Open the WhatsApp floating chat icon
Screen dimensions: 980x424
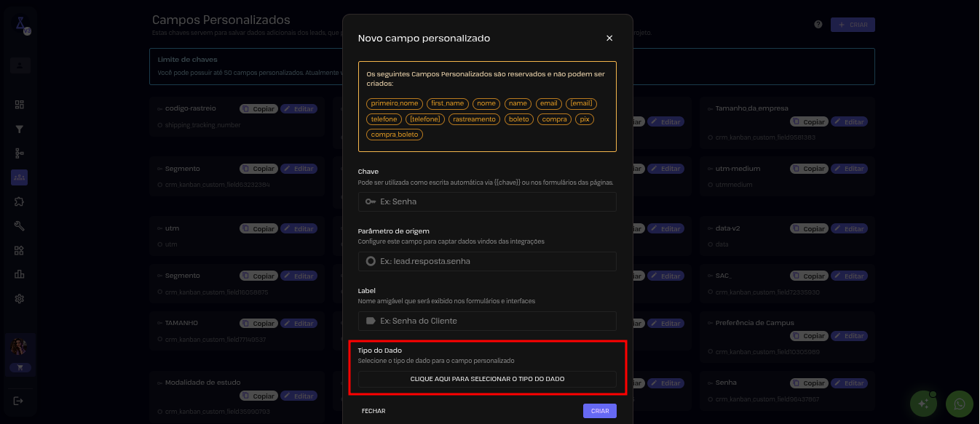pyautogui.click(x=959, y=403)
